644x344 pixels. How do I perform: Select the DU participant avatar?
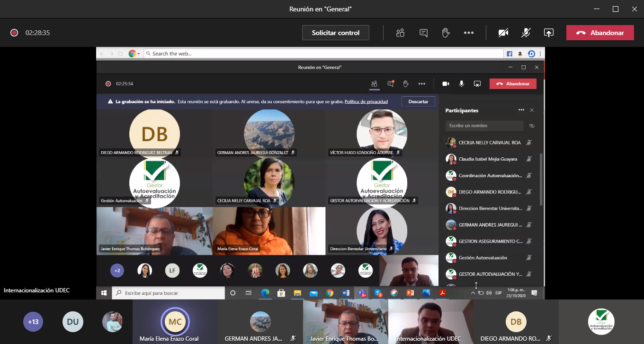click(73, 322)
